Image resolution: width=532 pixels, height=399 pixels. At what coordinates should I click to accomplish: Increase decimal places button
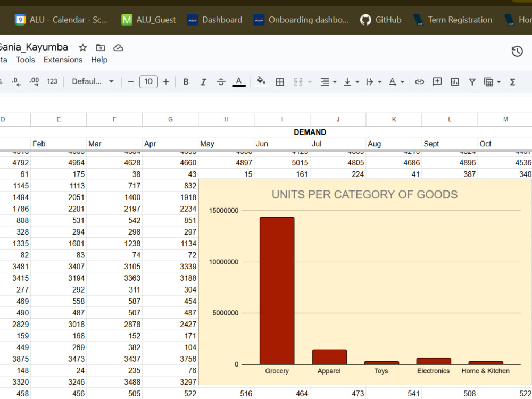(x=34, y=81)
